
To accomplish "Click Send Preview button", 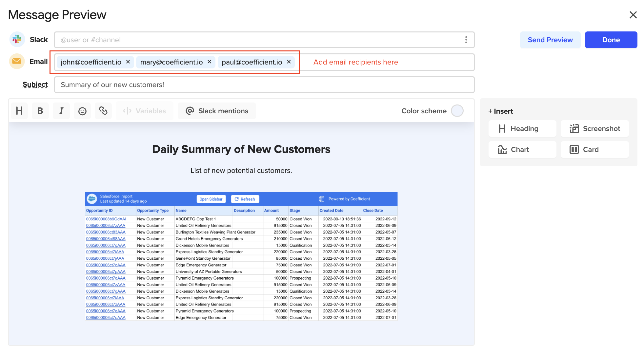I will 550,40.
